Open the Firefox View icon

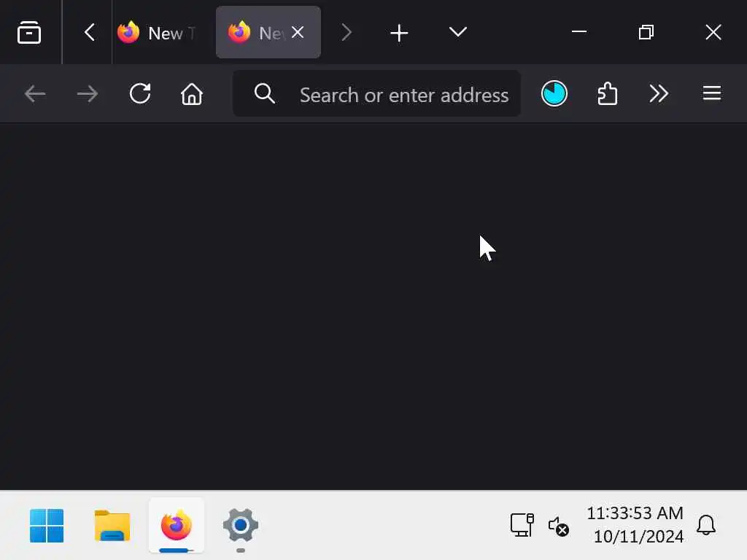pyautogui.click(x=29, y=32)
